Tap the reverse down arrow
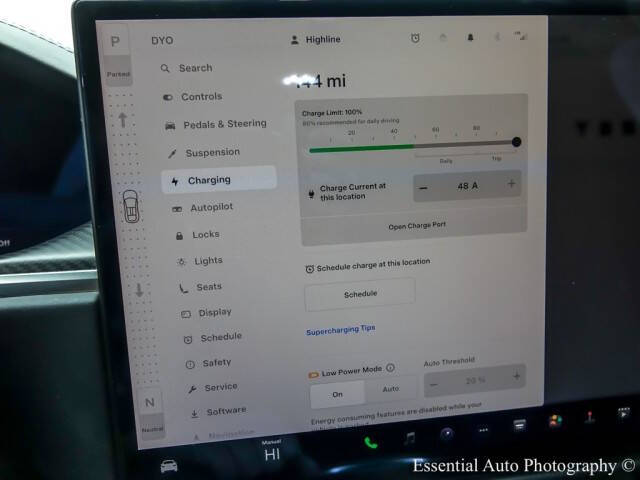Viewport: 640px width, 480px height. click(x=139, y=290)
